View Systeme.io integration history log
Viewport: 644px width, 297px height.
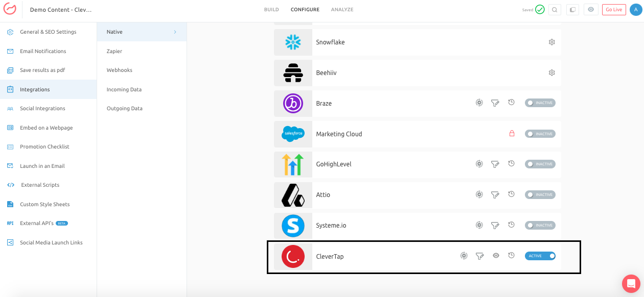(x=511, y=225)
